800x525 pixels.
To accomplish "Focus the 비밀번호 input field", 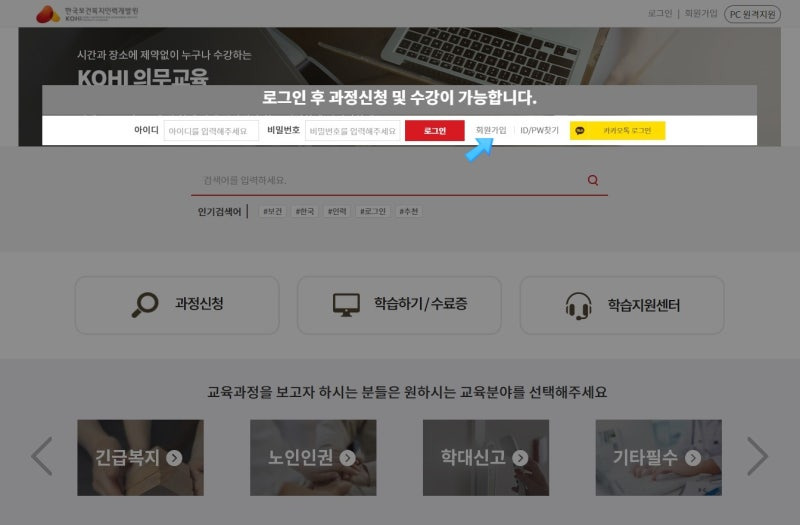I will click(353, 131).
